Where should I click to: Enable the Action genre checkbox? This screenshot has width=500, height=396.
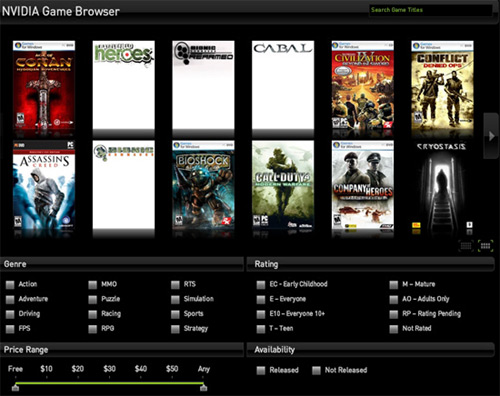[x=10, y=285]
